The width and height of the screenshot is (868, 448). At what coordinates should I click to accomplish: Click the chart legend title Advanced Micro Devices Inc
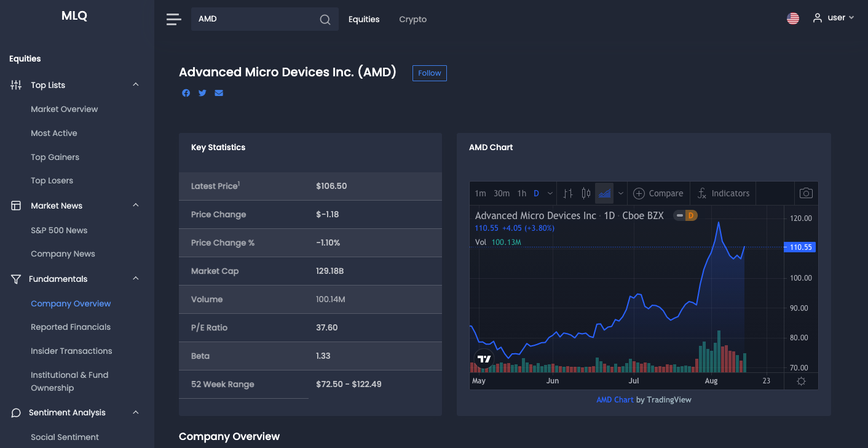coord(535,215)
